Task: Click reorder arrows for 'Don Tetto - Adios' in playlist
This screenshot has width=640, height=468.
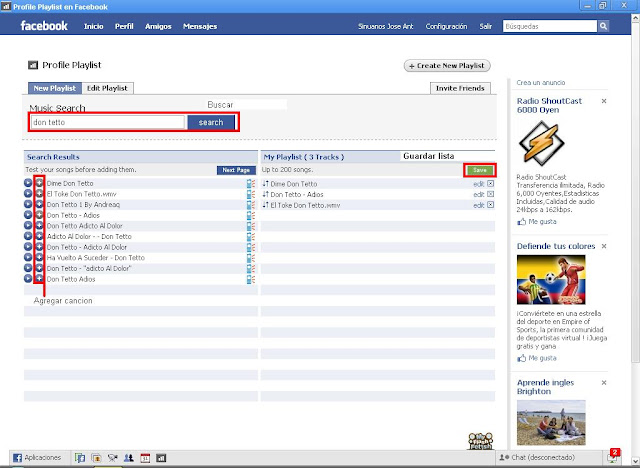Action: coord(266,194)
